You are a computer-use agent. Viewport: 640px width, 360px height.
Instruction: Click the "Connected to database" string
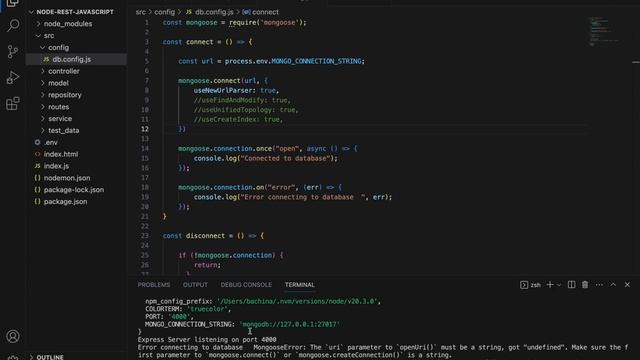[287, 158]
